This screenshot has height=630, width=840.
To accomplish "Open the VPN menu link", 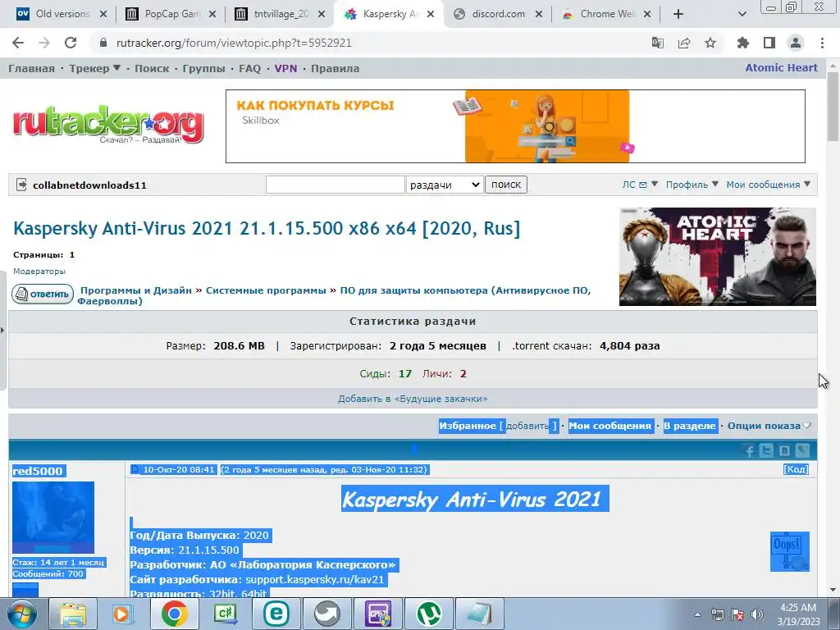I will click(285, 69).
